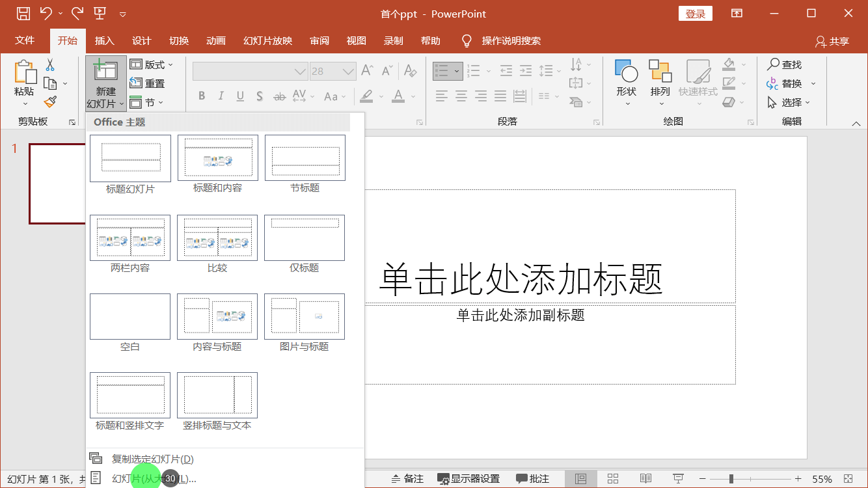Viewport: 868px width, 488px height.
Task: Switch to Slide Show (幻灯片放映) tab
Action: tap(267, 40)
